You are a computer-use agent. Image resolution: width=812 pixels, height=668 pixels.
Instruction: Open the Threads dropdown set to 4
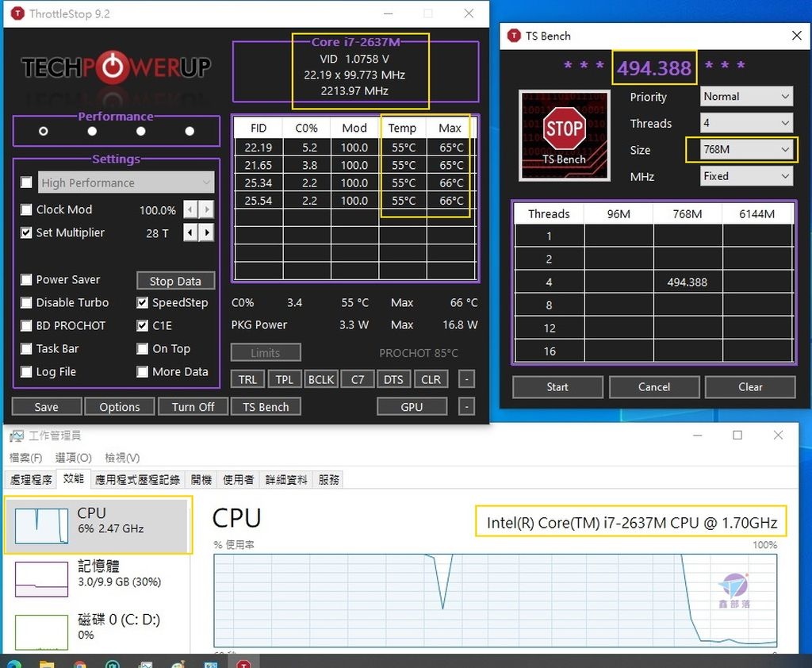(745, 123)
